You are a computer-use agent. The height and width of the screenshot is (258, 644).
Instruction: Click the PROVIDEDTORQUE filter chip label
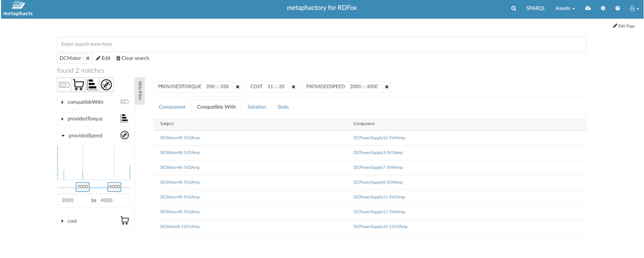point(180,87)
